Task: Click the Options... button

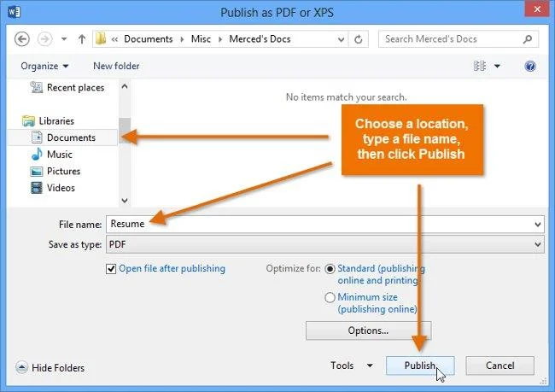Action: (369, 331)
